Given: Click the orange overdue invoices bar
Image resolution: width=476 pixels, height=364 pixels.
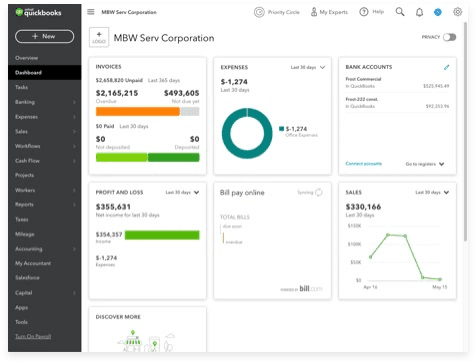Looking at the screenshot, I should 138,111.
